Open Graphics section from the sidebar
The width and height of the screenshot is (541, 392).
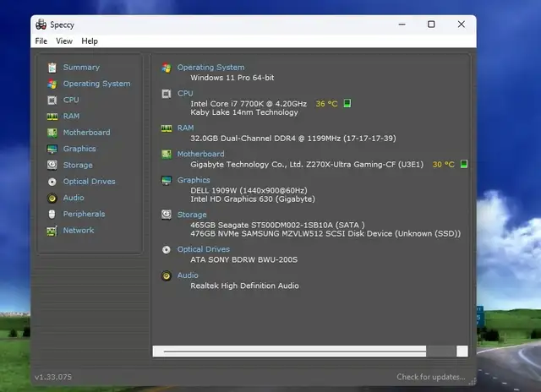coord(79,149)
